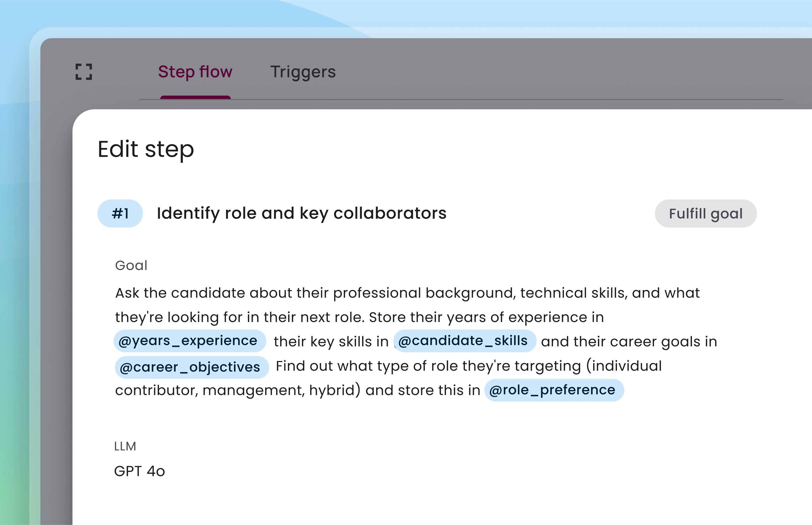Click the Fulfill goal button
The height and width of the screenshot is (525, 812).
pos(705,214)
